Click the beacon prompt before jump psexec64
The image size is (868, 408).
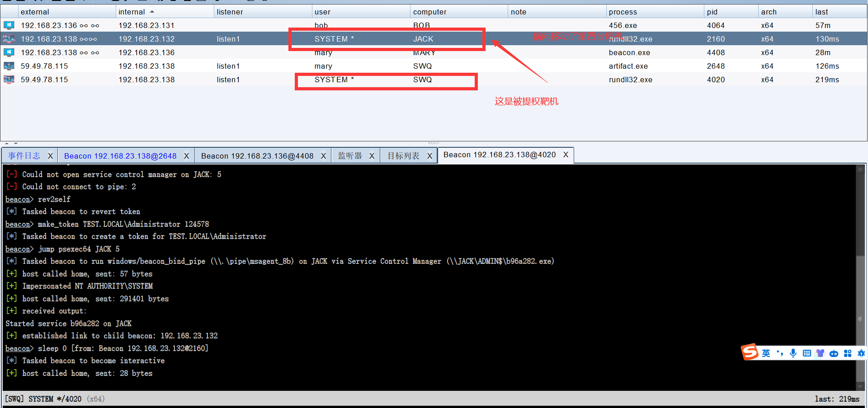[x=18, y=249]
